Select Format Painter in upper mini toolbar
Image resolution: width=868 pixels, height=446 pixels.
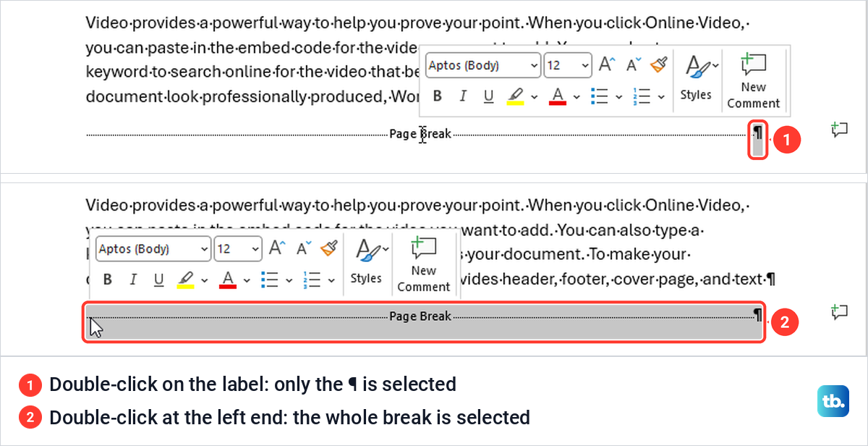658,65
